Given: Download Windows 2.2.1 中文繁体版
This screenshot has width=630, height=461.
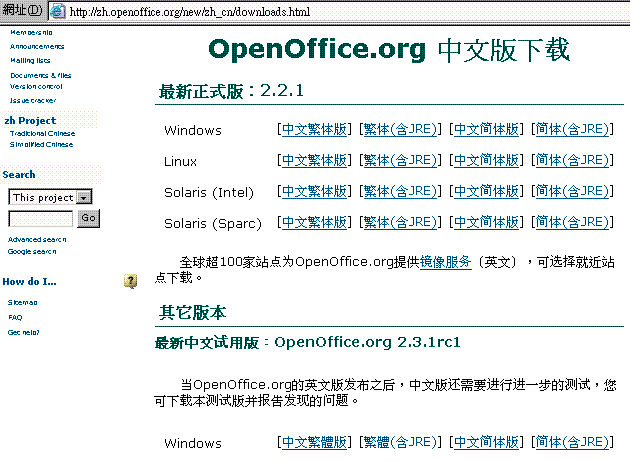Looking at the screenshot, I should (314, 129).
